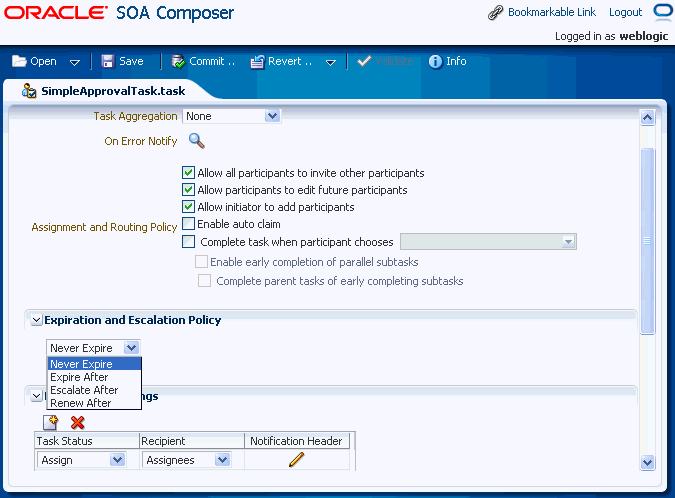Click the red delete notification icon
675x498 pixels.
coord(77,423)
